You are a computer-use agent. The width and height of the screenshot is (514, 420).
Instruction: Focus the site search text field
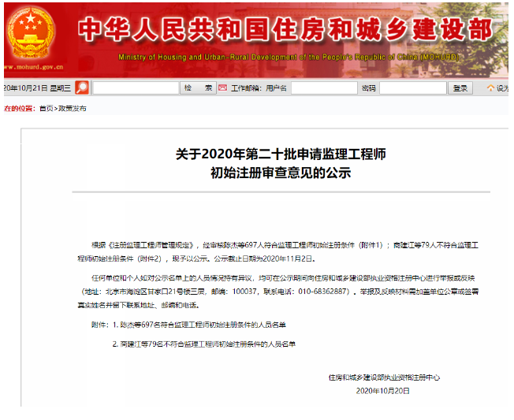(x=136, y=87)
